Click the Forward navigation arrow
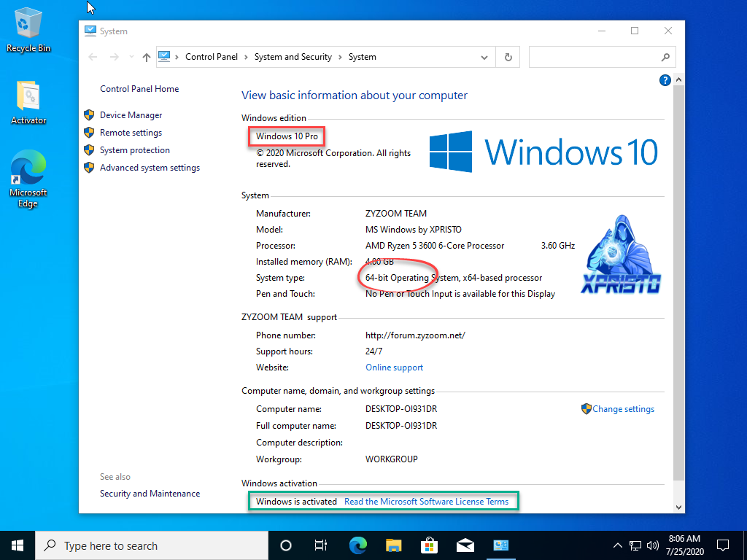 pyautogui.click(x=115, y=57)
